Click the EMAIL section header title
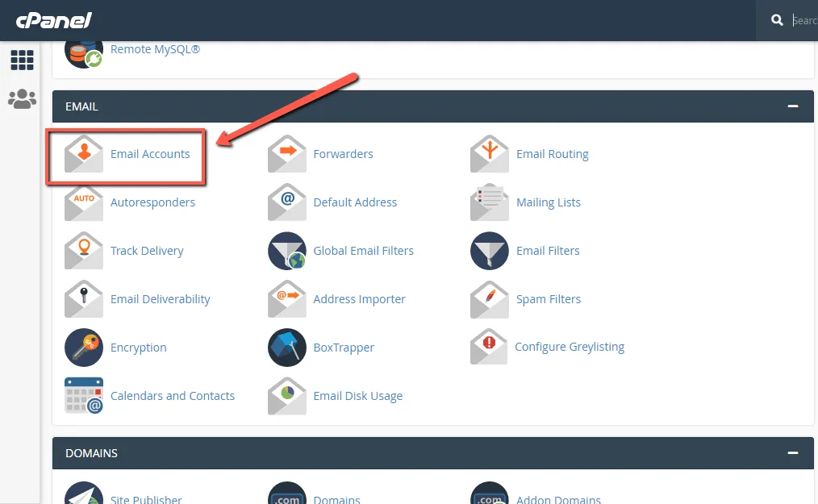The image size is (818, 504). [81, 106]
